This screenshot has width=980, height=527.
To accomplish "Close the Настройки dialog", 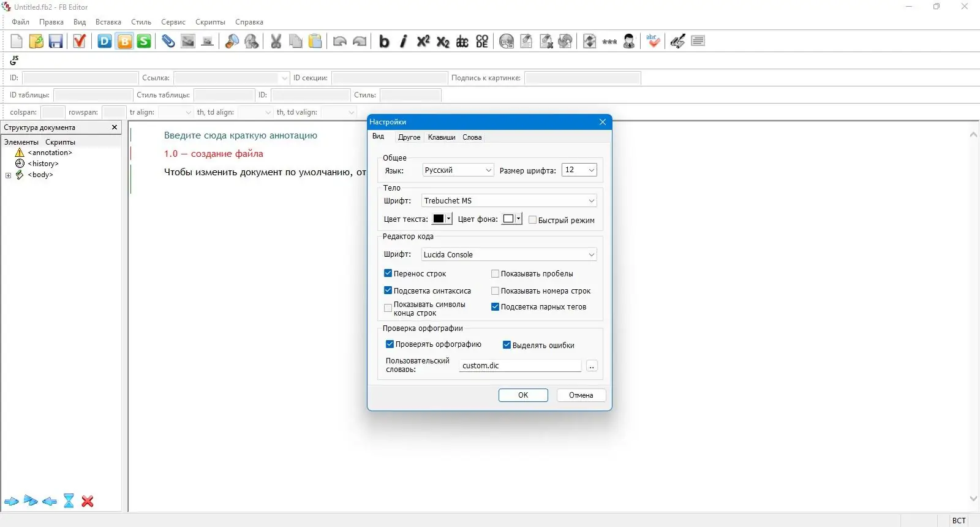I will pos(603,122).
